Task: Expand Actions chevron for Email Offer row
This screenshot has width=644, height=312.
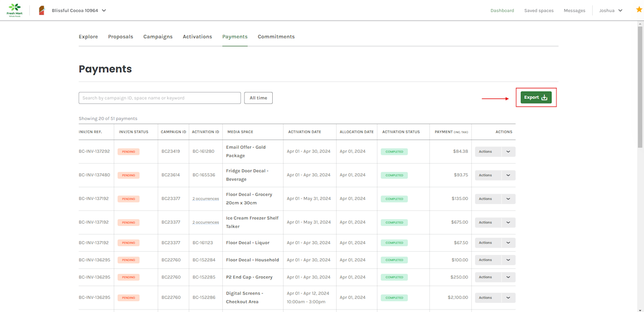Action: click(508, 152)
